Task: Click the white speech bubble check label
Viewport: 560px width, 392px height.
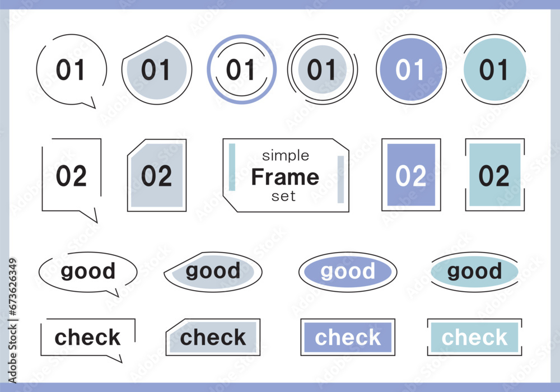Action: click(88, 339)
